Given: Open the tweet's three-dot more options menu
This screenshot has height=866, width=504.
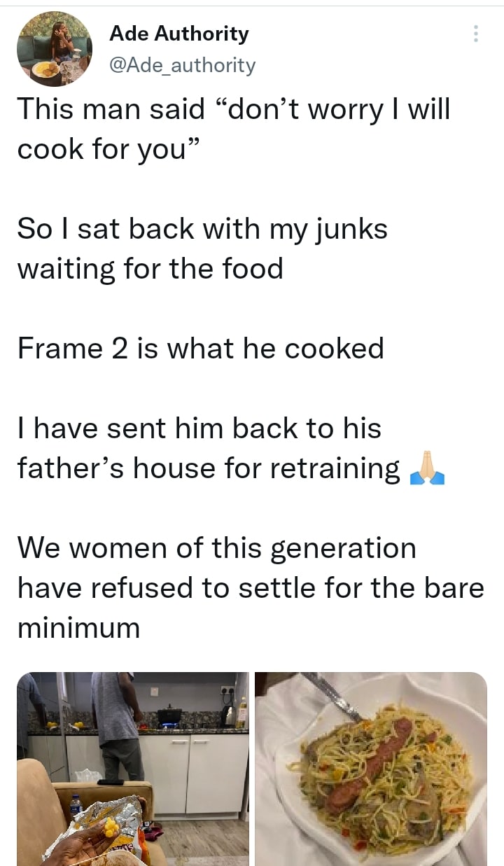Looking at the screenshot, I should tap(475, 34).
